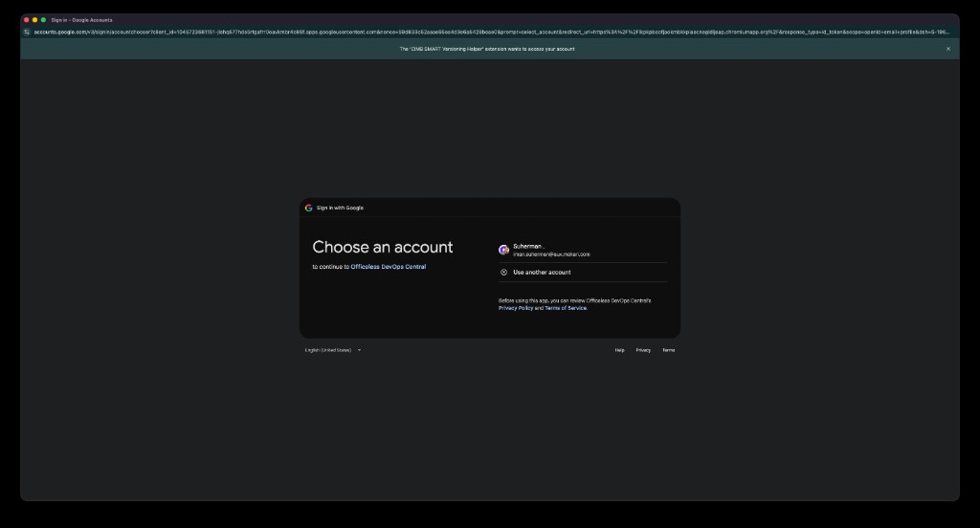Screen dimensions: 980x528
Task: Open the Terms of Service link
Action: click(566, 308)
